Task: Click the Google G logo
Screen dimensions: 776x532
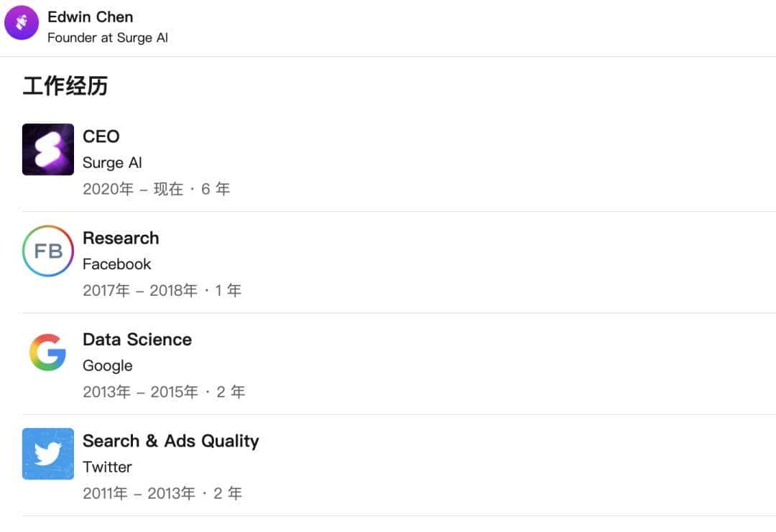Action: (x=47, y=352)
